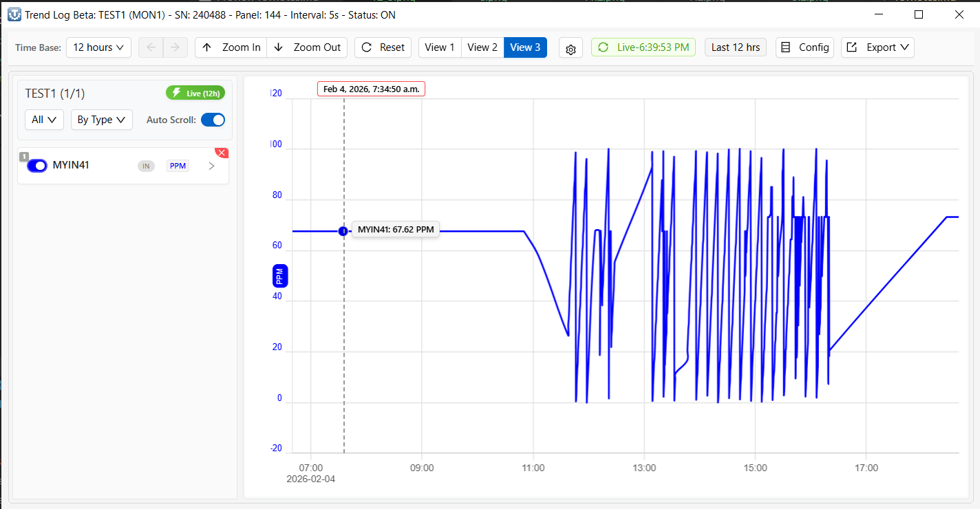Viewport: 980px width, 509px height.
Task: Toggle the Auto Scroll switch
Action: pyautogui.click(x=213, y=120)
